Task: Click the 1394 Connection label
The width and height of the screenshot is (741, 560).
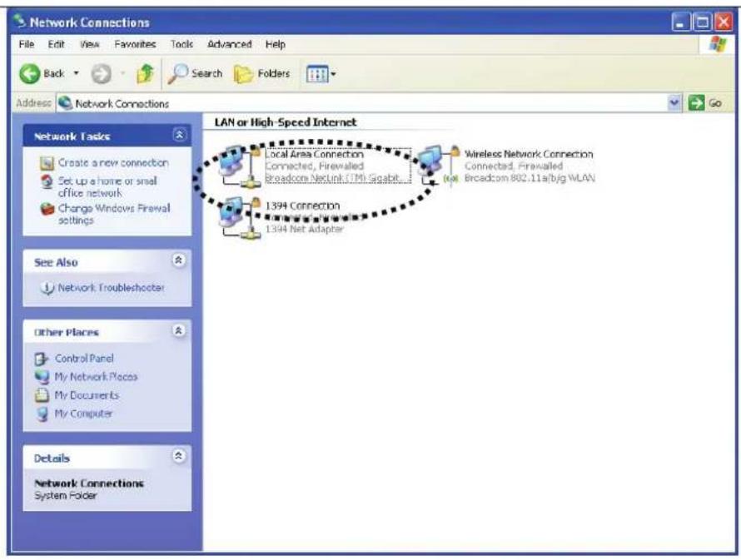Action: click(302, 206)
